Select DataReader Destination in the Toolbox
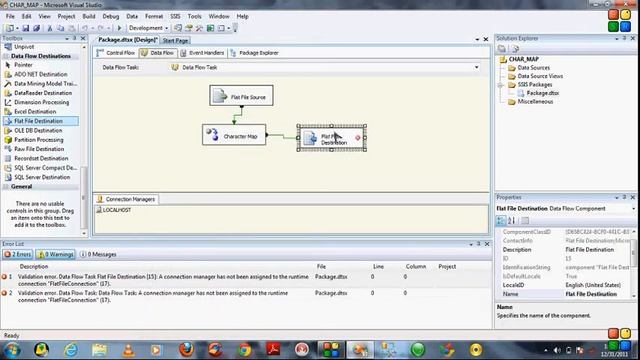640x360 pixels. pos(40,93)
